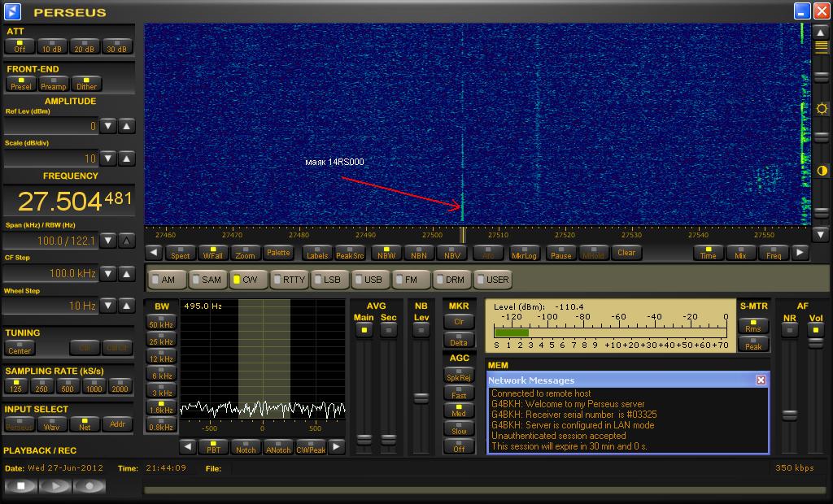Viewport: 833px width, 504px height.
Task: Adjust the AVG Main slider
Action: pos(364,439)
